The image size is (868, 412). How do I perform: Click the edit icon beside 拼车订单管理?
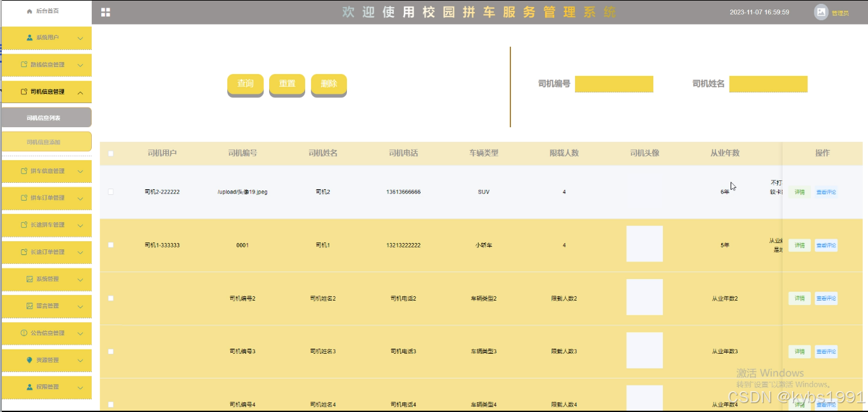24,198
